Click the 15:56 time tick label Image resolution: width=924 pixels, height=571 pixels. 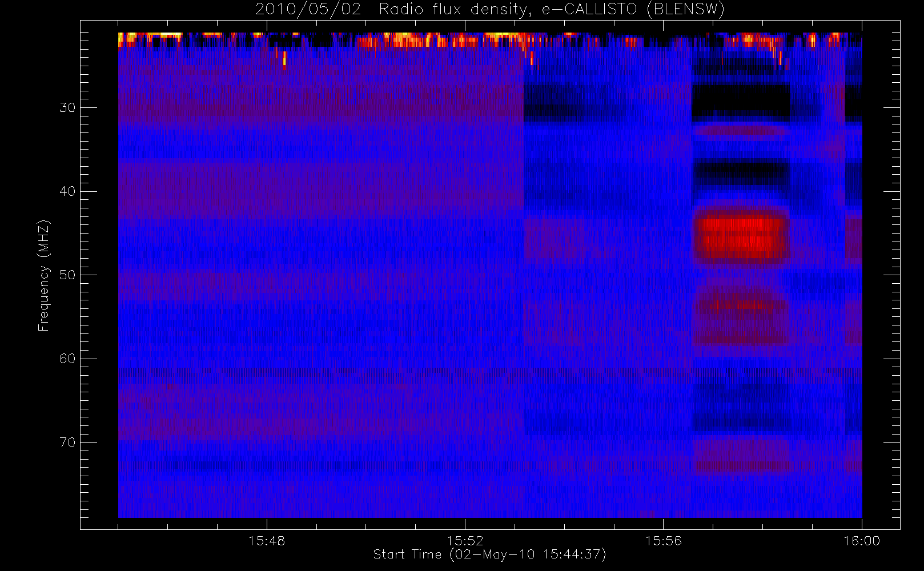click(664, 541)
